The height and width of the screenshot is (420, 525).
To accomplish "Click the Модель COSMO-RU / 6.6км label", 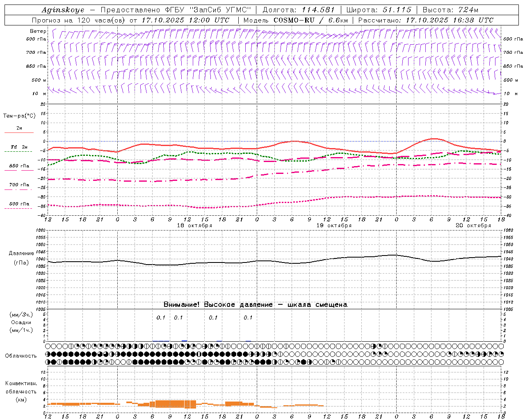I will 296,20.
